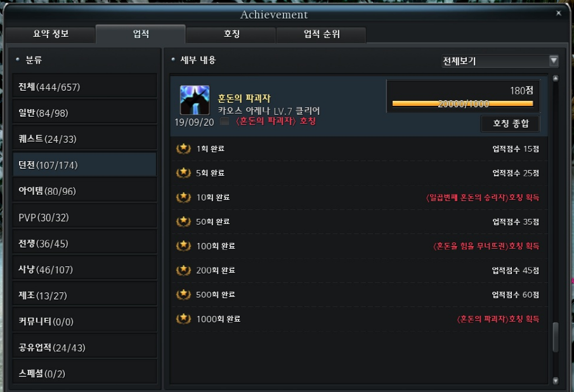
Task: Click the star medal beside 1000회 완료
Action: (183, 319)
